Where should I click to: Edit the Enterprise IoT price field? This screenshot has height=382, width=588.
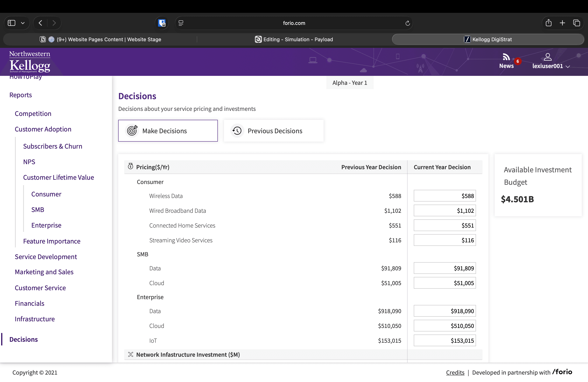pyautogui.click(x=444, y=341)
